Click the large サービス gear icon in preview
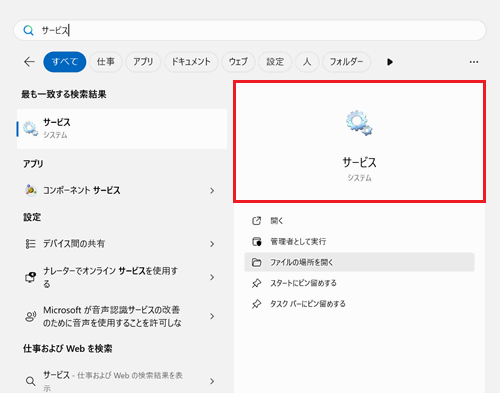The height and width of the screenshot is (393, 500). 359,123
